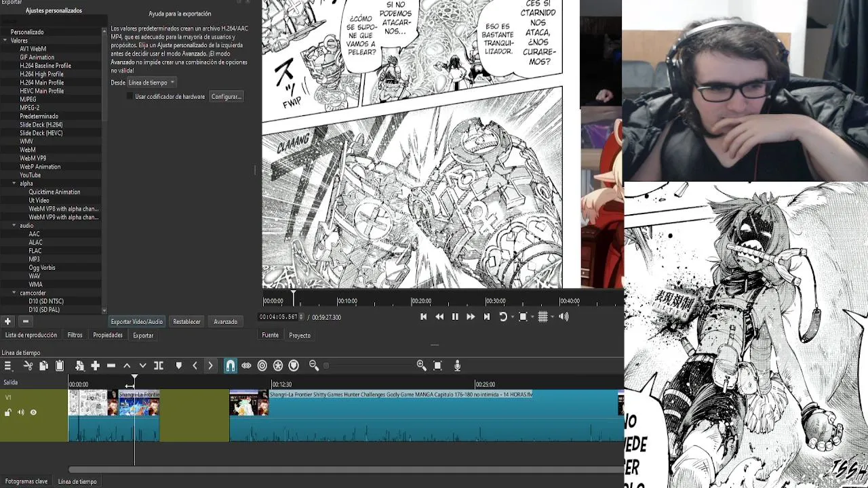The height and width of the screenshot is (488, 868).
Task: Zoom in the timeline with the magnifier
Action: (x=422, y=365)
